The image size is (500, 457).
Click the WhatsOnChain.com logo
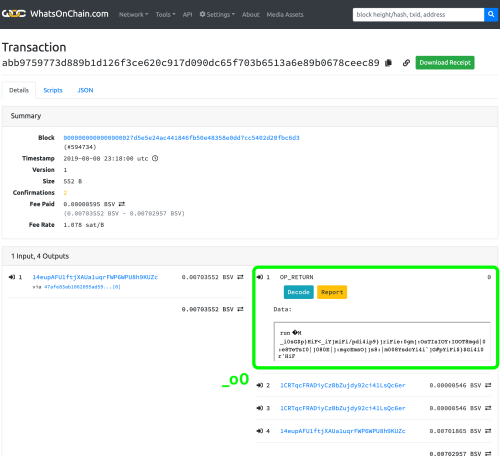55,14
